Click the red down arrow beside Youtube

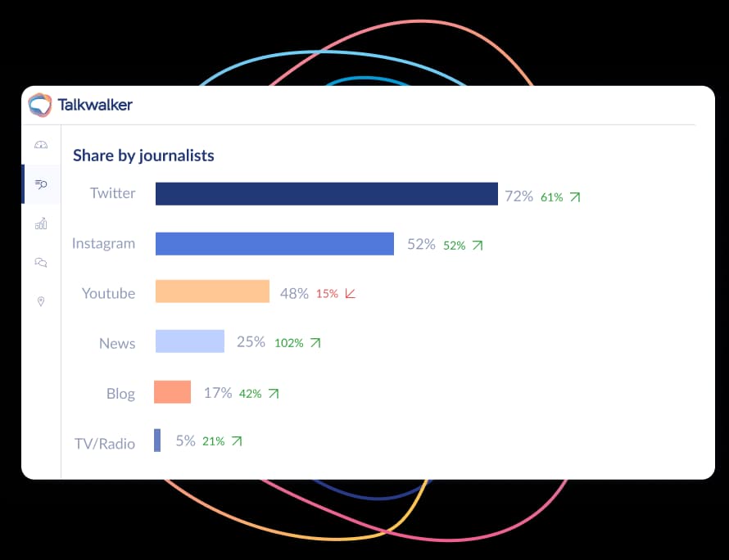coord(351,293)
